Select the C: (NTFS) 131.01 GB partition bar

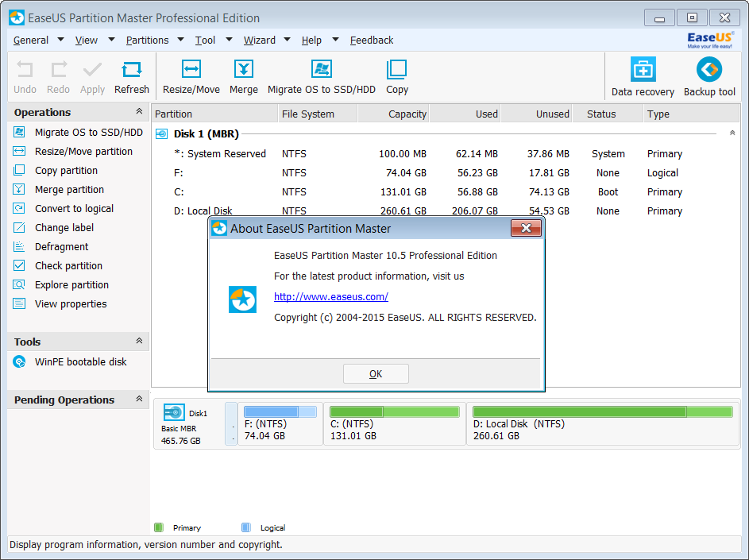point(395,424)
